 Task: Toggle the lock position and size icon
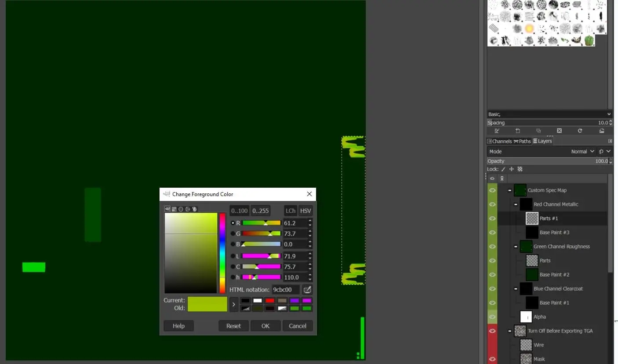click(x=512, y=169)
